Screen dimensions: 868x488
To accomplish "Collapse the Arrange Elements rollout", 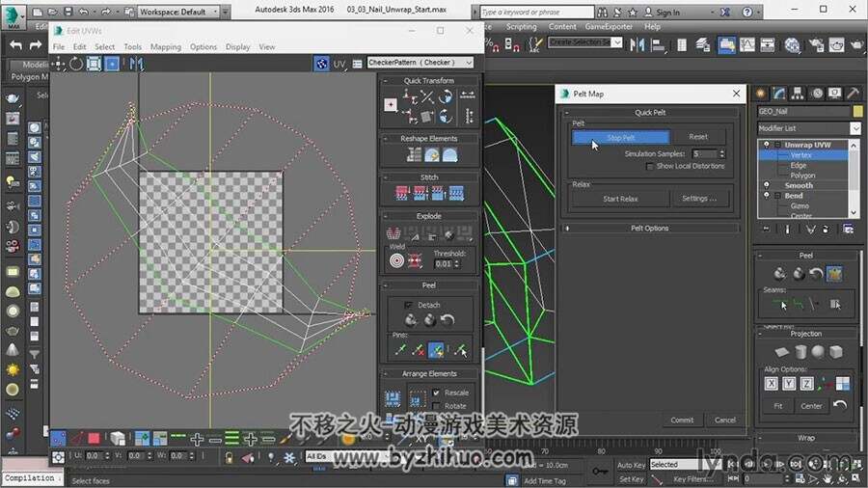I will tap(386, 373).
